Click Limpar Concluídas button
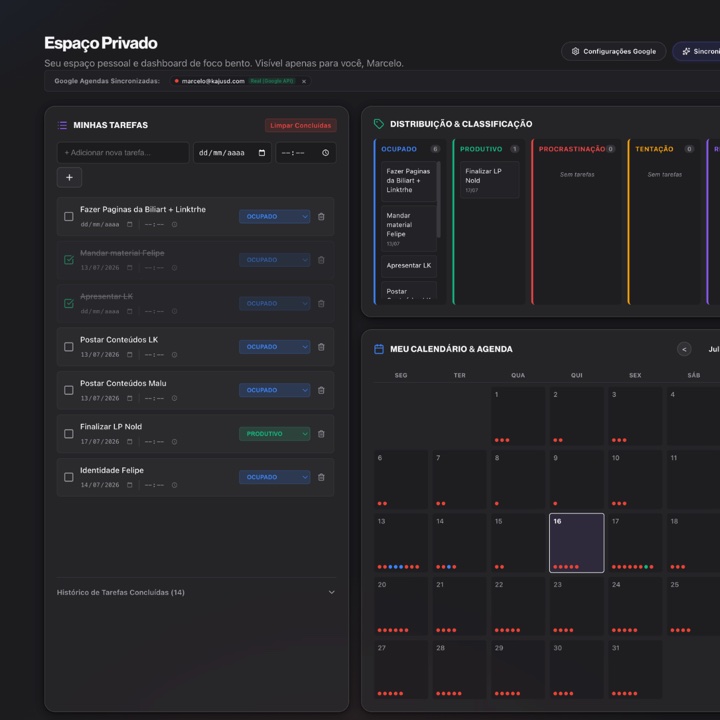This screenshot has height=720, width=720. tap(300, 125)
